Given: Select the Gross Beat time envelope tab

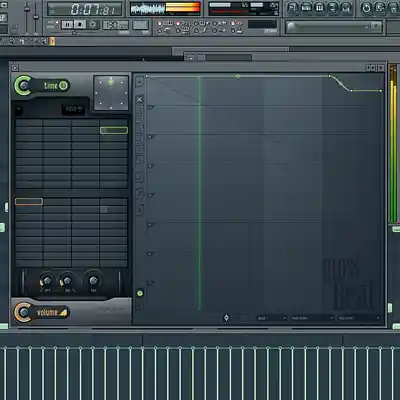Looking at the screenshot, I should tap(42, 86).
